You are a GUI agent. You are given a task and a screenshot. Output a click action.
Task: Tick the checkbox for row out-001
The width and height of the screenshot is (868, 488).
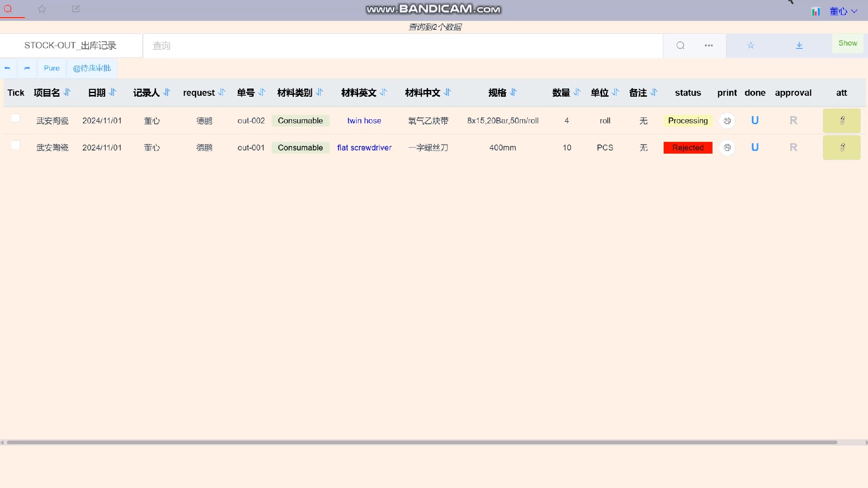[x=16, y=145]
